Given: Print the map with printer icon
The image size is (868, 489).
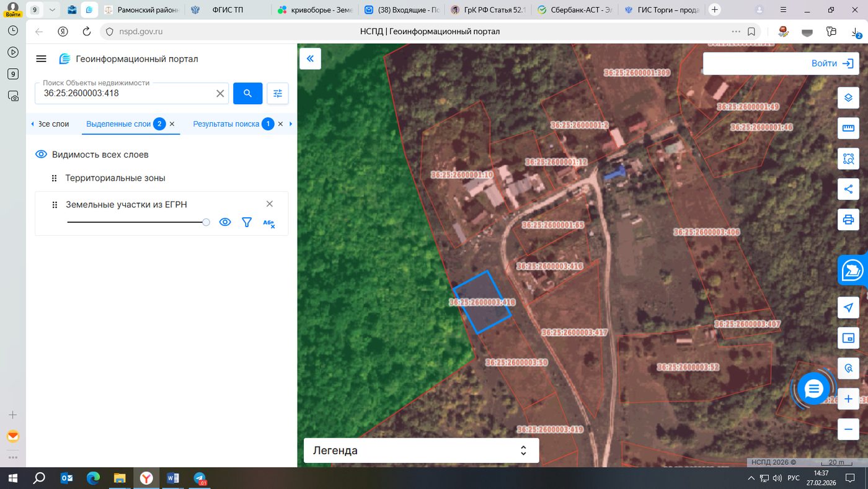Looking at the screenshot, I should tap(848, 220).
